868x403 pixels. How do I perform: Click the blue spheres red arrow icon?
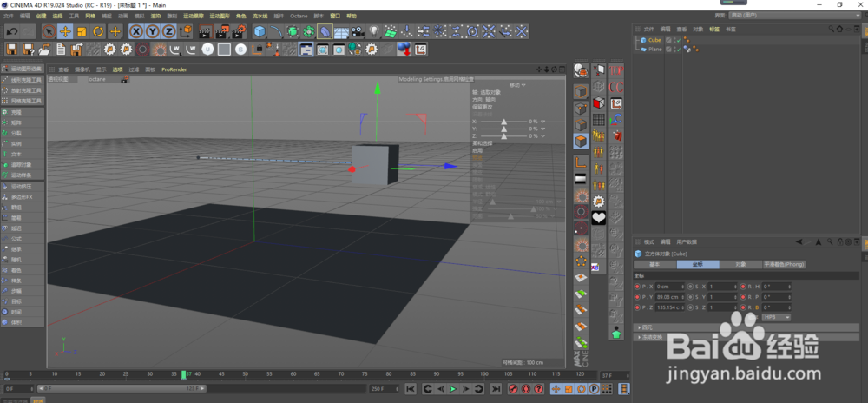[x=404, y=50]
